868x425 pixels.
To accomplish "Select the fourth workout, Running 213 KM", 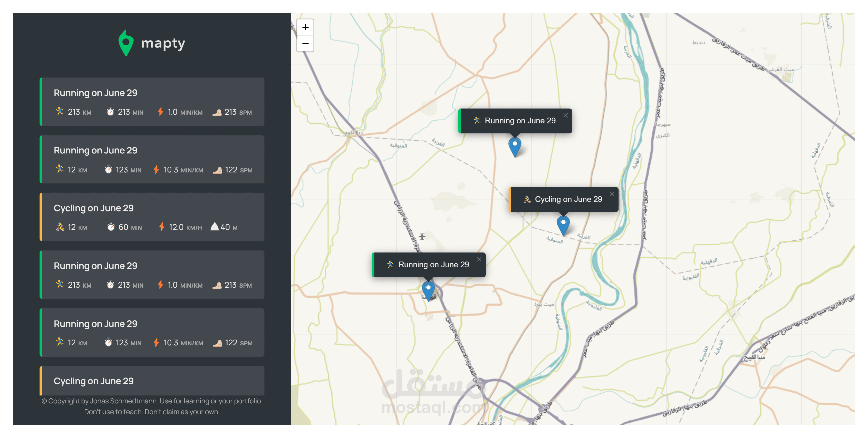I will coord(152,275).
